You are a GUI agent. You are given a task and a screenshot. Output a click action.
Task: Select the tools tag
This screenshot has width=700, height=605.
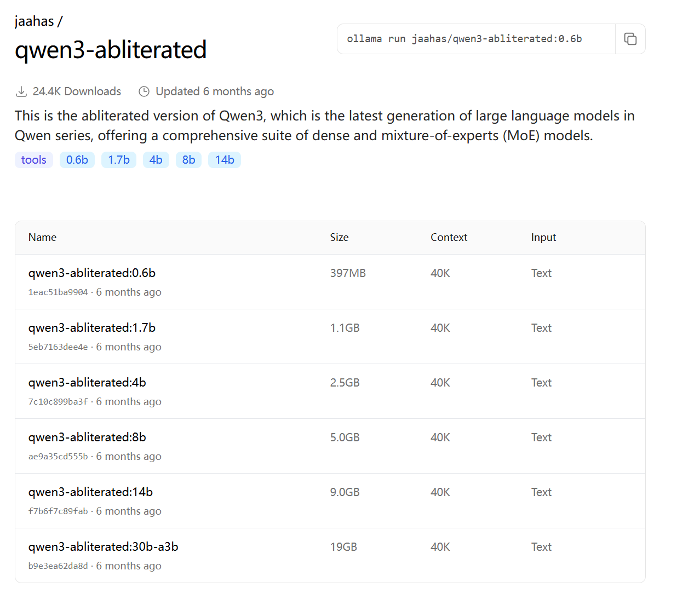point(34,160)
